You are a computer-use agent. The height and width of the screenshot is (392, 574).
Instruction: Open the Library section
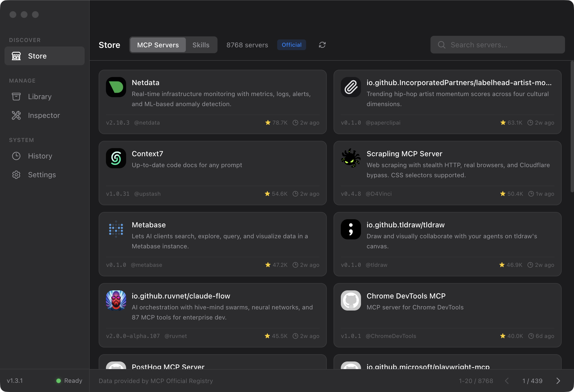[45, 97]
